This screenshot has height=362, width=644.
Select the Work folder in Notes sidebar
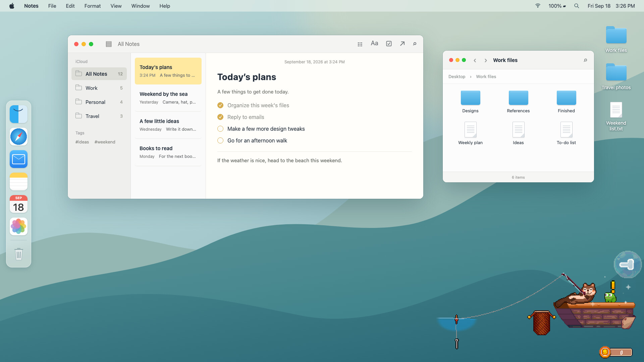click(x=99, y=88)
